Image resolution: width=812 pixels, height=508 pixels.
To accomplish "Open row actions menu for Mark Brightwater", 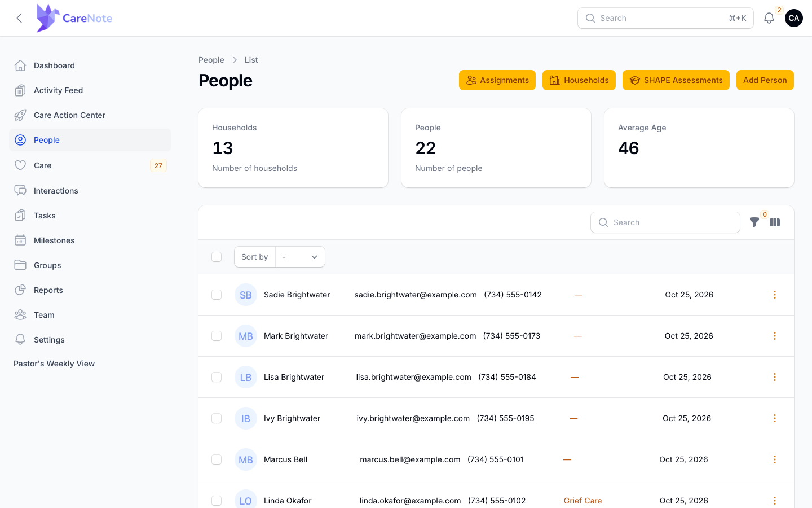I will click(x=775, y=336).
